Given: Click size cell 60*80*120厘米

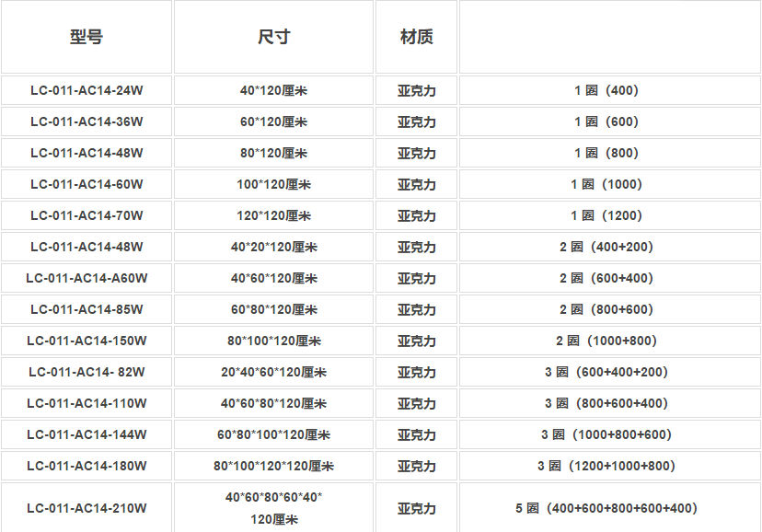Looking at the screenshot, I should [x=273, y=309].
